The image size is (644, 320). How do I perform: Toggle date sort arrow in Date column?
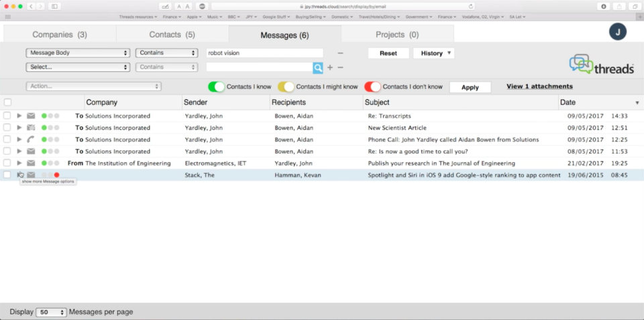(637, 103)
